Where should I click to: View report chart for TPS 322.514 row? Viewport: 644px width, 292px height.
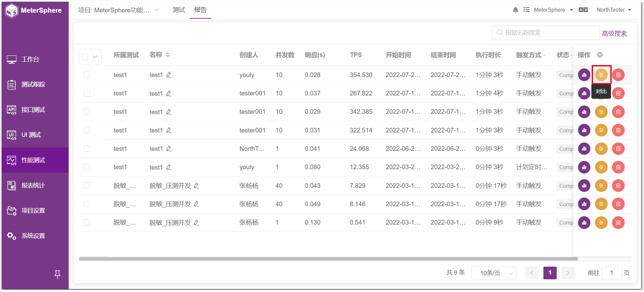point(584,130)
